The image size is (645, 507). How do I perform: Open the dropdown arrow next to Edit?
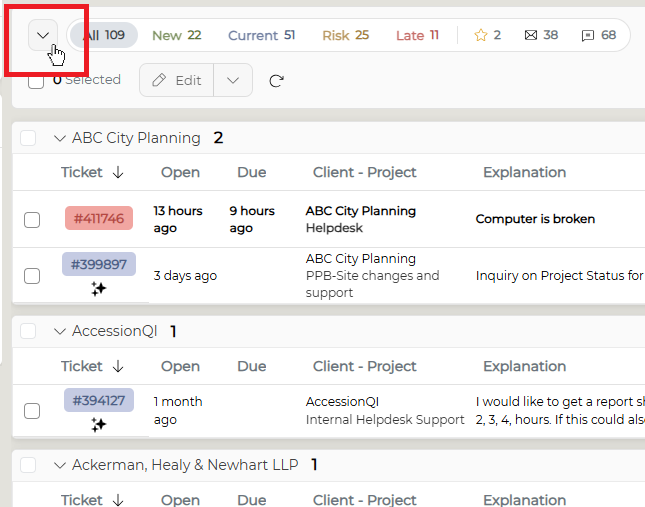point(233,80)
